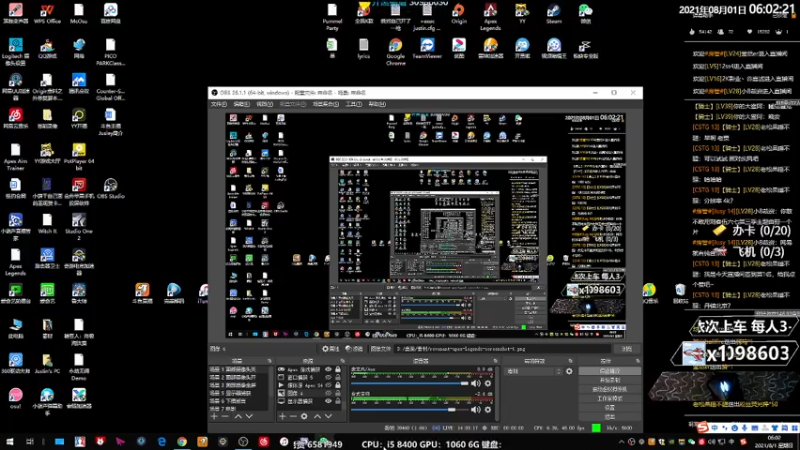Open Apex Legends desktop shortcut
This screenshot has height=450, width=800.
[x=490, y=12]
